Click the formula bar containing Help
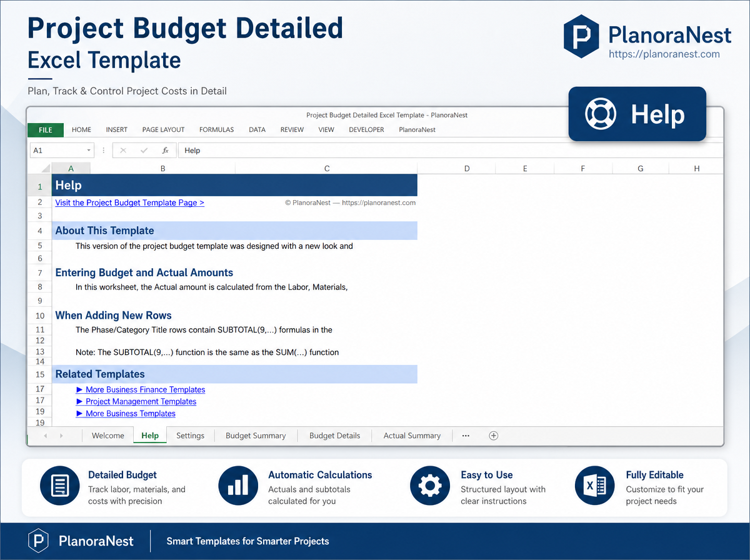 tap(450, 151)
